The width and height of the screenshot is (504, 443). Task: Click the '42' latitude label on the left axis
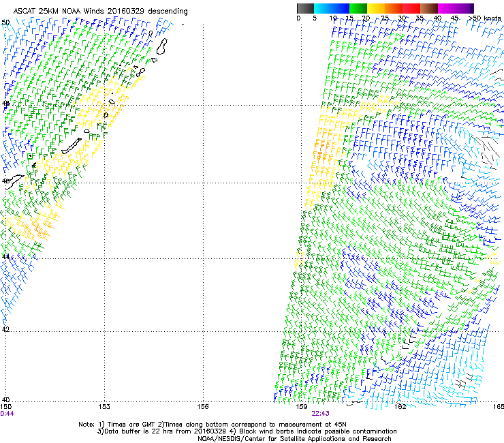click(x=5, y=329)
